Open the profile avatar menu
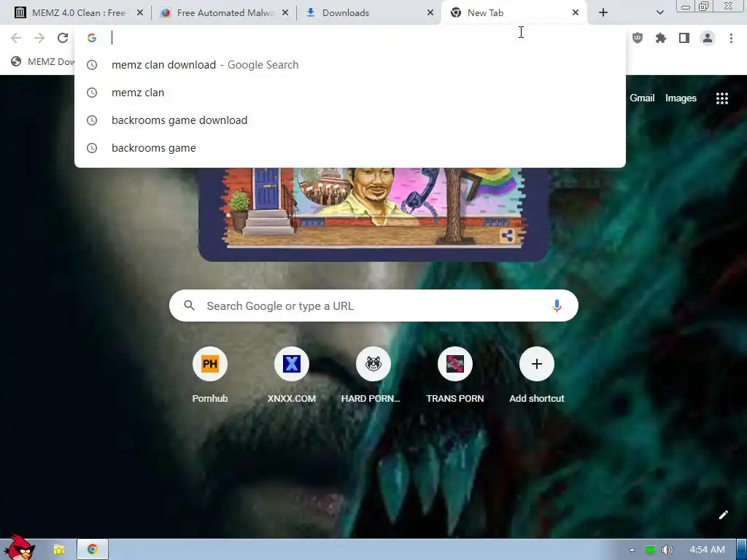 coord(708,38)
